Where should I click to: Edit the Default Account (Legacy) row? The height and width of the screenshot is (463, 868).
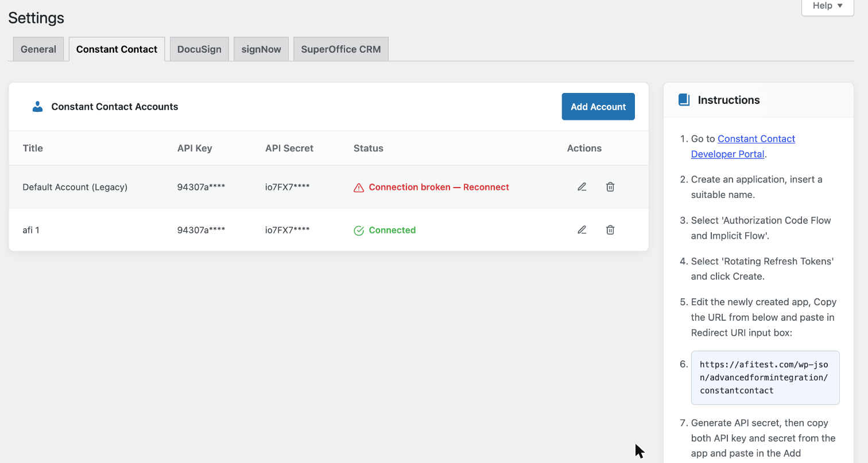(x=582, y=187)
